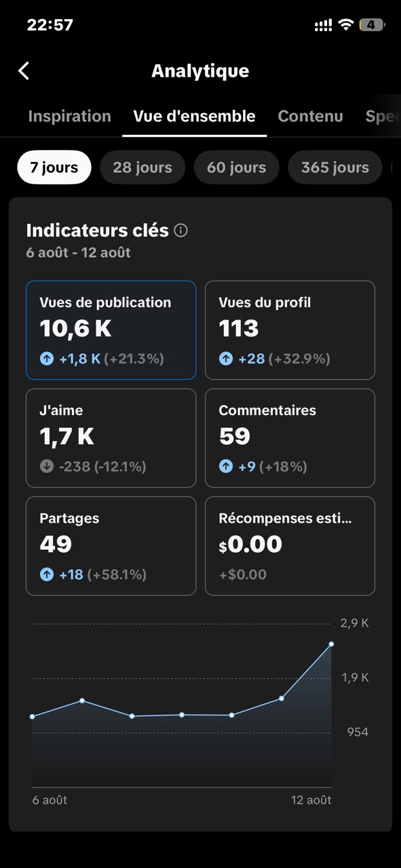Viewport: 401px width, 868px height.
Task: Select the 365 jours period
Action: point(335,167)
